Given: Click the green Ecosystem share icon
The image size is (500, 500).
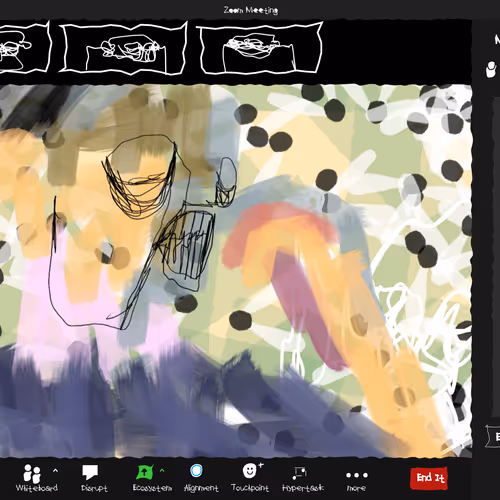Looking at the screenshot, I should (145, 472).
